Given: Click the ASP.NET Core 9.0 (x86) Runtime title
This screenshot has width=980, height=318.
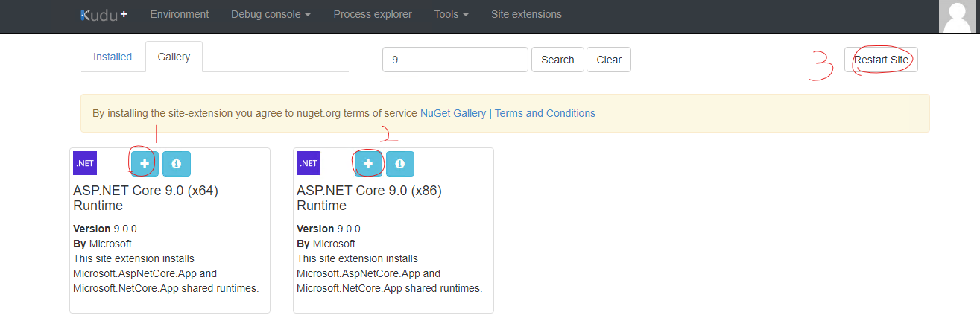Looking at the screenshot, I should pyautogui.click(x=369, y=198).
